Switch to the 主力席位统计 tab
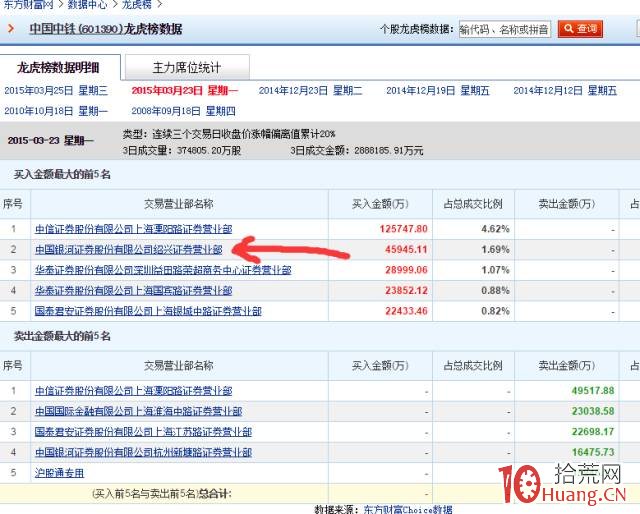Screen dimensions: 640x514 click(187, 67)
